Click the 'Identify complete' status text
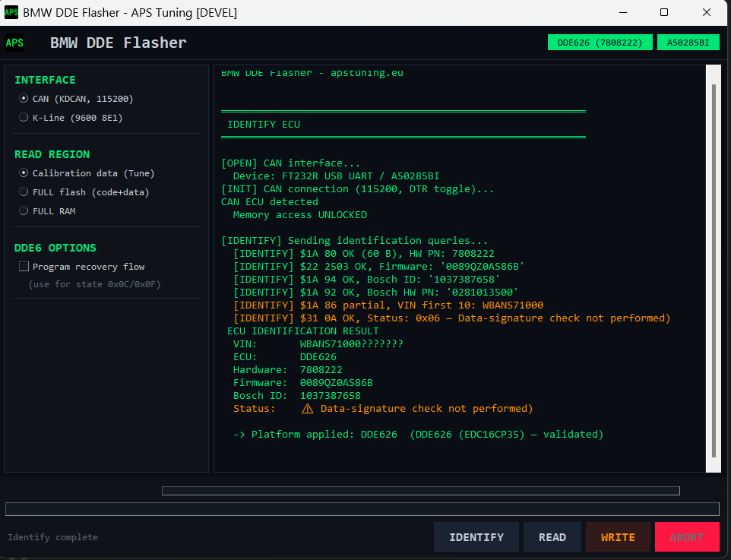731x560 pixels. click(52, 537)
